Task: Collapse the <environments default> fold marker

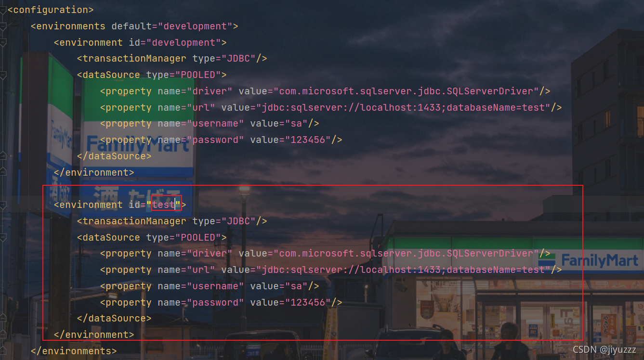Action: coord(3,26)
